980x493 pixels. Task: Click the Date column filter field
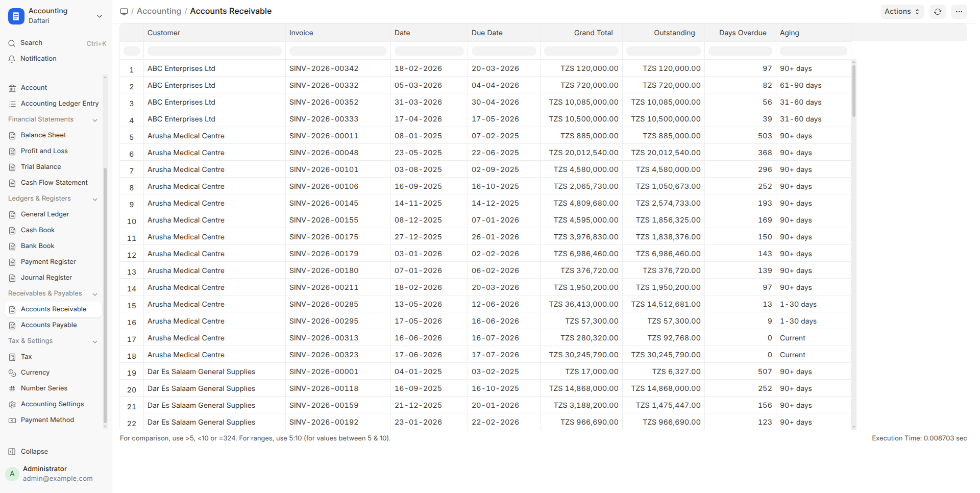tap(429, 51)
